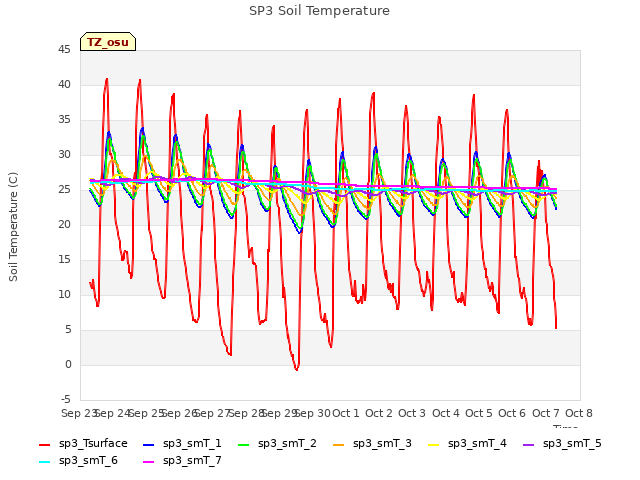Screen dimensions: 640x480
Task: Click the surface temperature minimum below zero
Action: (x=297, y=369)
